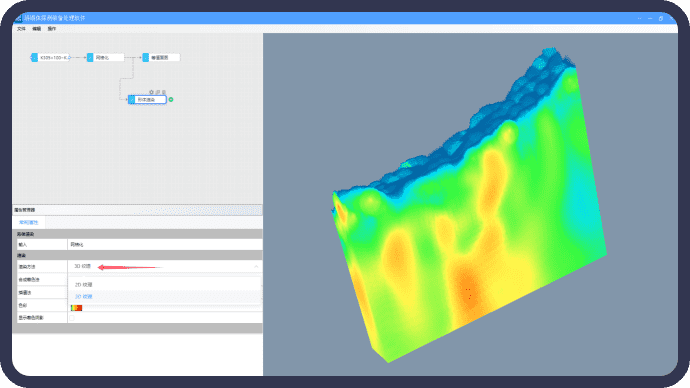Select the K309+100 node label
690x388 pixels.
click(x=54, y=58)
